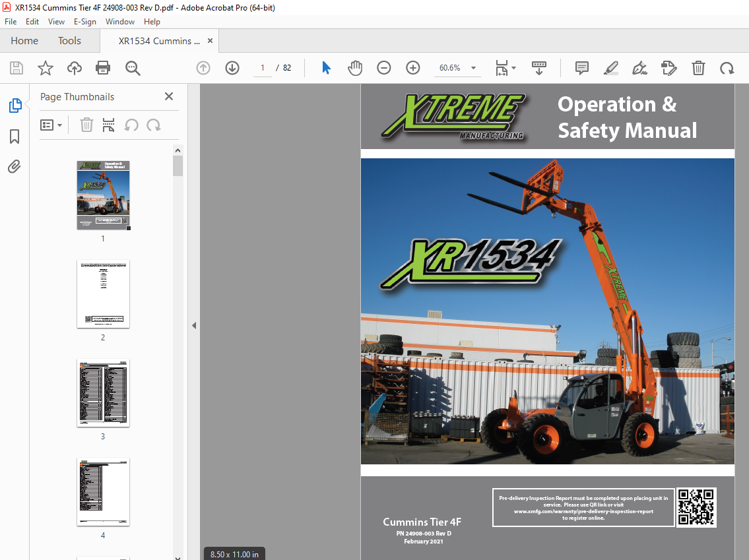Click the QR code on cover page
This screenshot has height=560, width=749.
696,507
